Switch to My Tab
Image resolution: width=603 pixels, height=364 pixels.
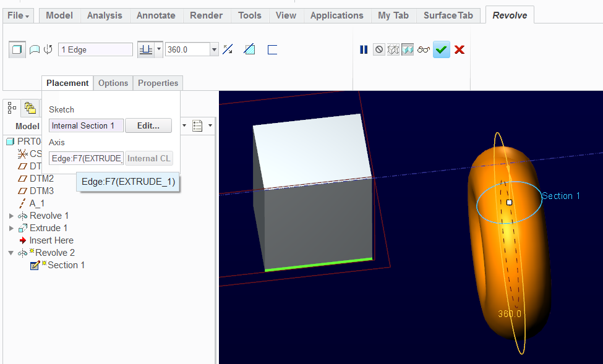[x=393, y=16]
